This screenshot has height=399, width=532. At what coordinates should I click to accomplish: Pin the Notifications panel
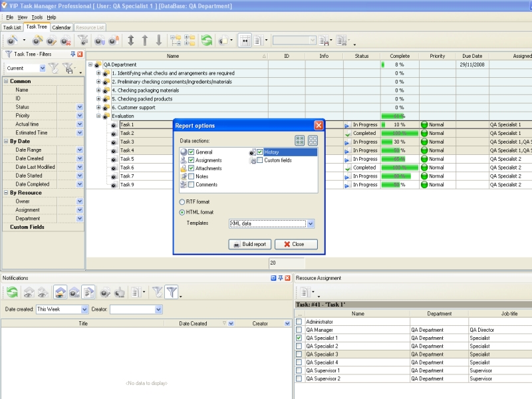coord(281,278)
